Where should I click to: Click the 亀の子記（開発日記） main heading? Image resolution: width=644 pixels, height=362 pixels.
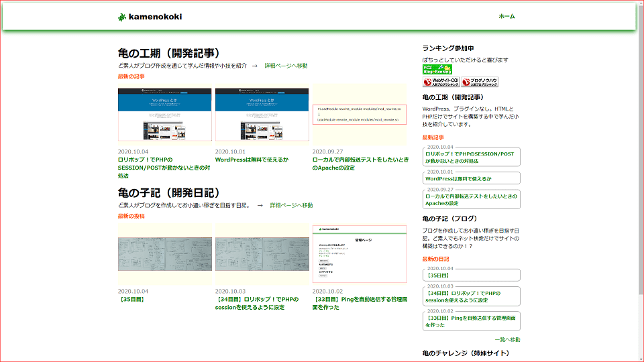(169, 192)
